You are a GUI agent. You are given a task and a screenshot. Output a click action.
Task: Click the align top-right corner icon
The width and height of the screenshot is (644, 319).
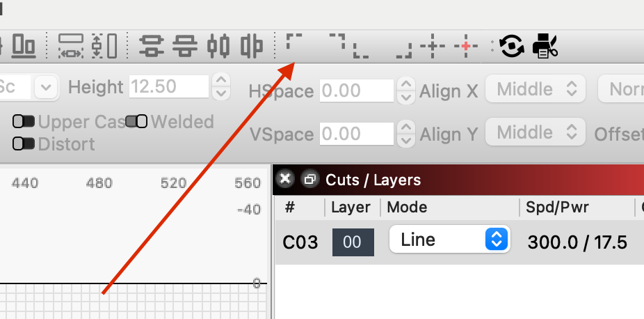pyautogui.click(x=337, y=42)
